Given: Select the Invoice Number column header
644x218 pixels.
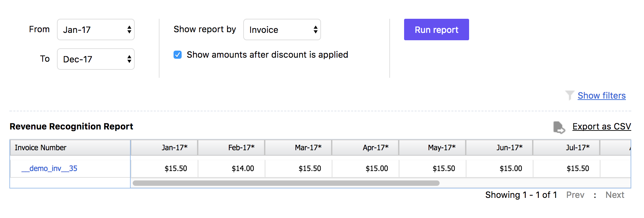Looking at the screenshot, I should pos(41,148).
